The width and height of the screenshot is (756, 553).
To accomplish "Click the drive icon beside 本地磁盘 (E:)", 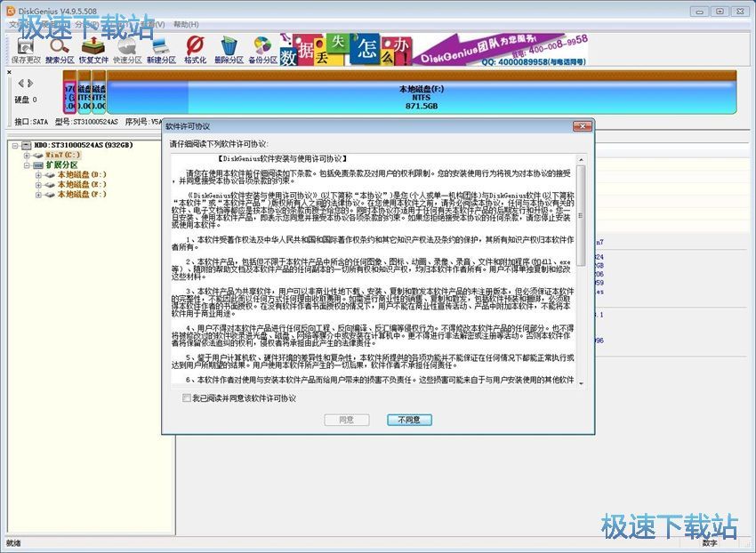I will (50, 185).
